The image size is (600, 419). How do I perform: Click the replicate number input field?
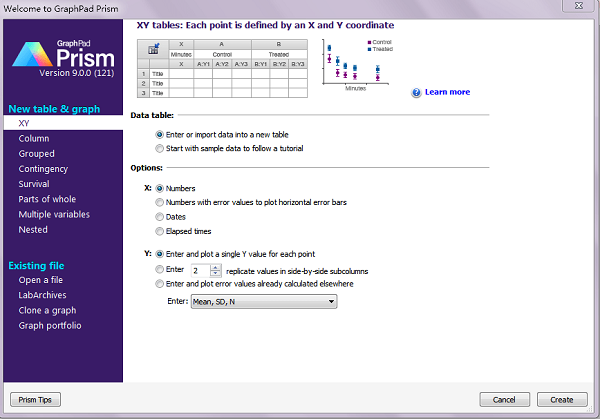[201, 271]
